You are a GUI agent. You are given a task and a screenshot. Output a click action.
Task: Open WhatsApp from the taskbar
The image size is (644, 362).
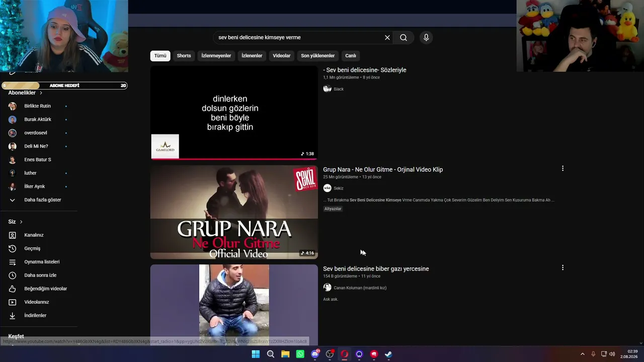300,354
